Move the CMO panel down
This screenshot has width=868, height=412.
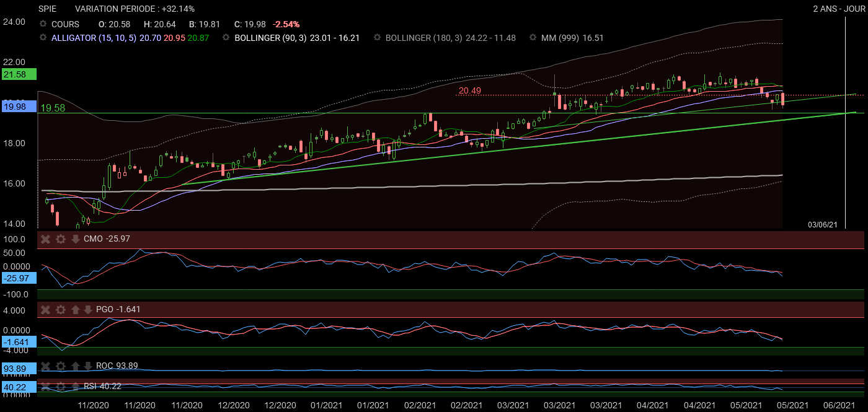pyautogui.click(x=76, y=239)
